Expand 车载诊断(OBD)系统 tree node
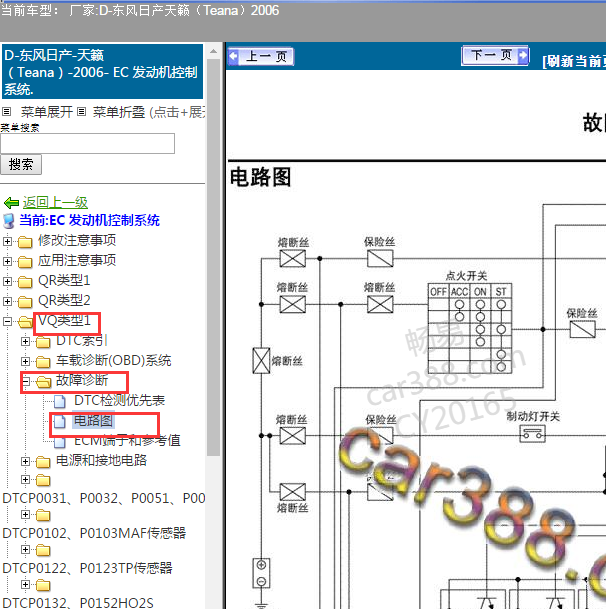The image size is (606, 609). [25, 362]
